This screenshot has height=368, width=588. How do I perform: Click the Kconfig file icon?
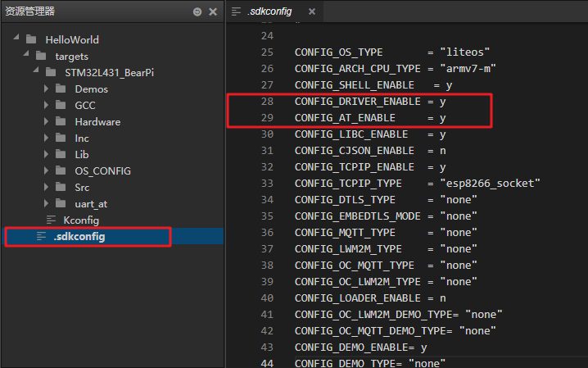point(51,220)
